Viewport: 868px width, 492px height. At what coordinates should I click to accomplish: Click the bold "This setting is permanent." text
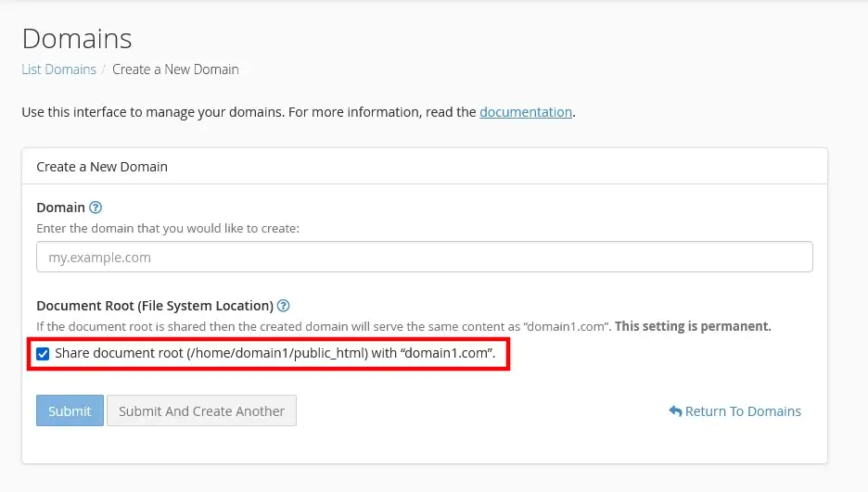[x=693, y=327]
